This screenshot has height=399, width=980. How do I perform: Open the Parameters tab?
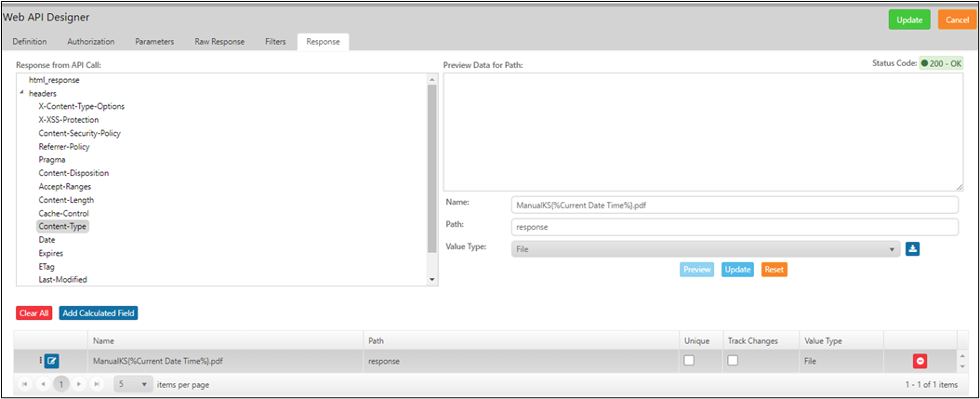pos(154,41)
